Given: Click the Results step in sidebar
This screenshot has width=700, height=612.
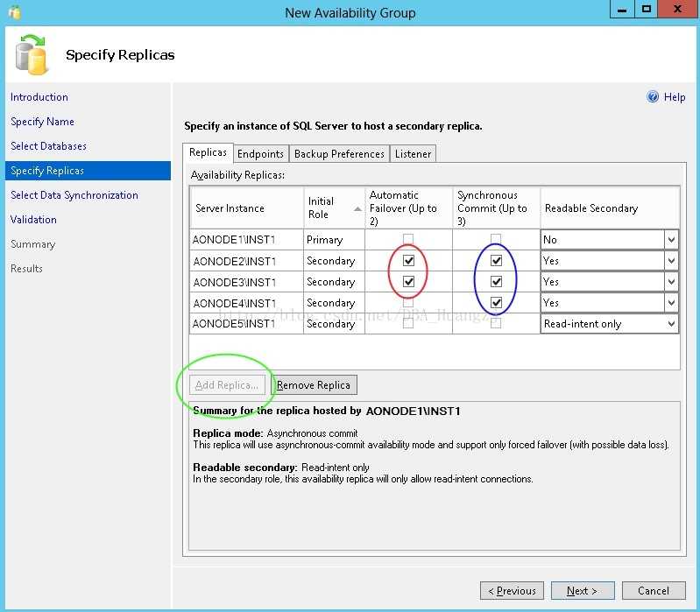Looking at the screenshot, I should [26, 269].
